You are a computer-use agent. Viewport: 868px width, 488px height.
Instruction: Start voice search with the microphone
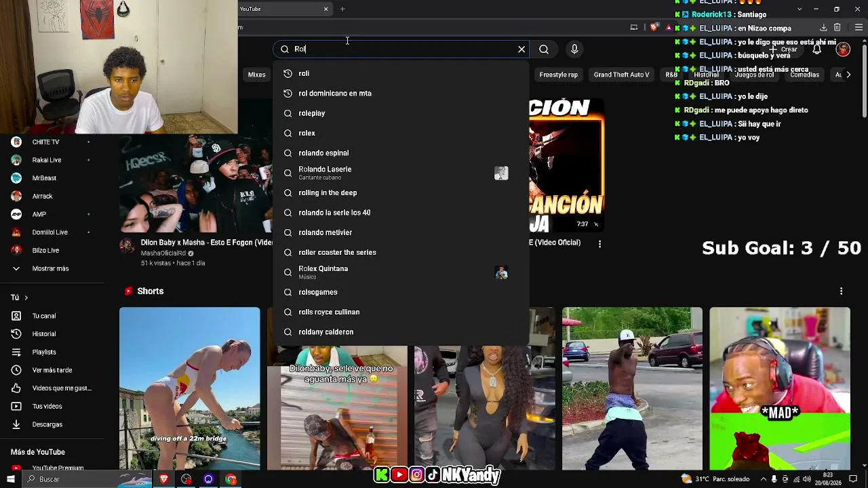point(574,49)
